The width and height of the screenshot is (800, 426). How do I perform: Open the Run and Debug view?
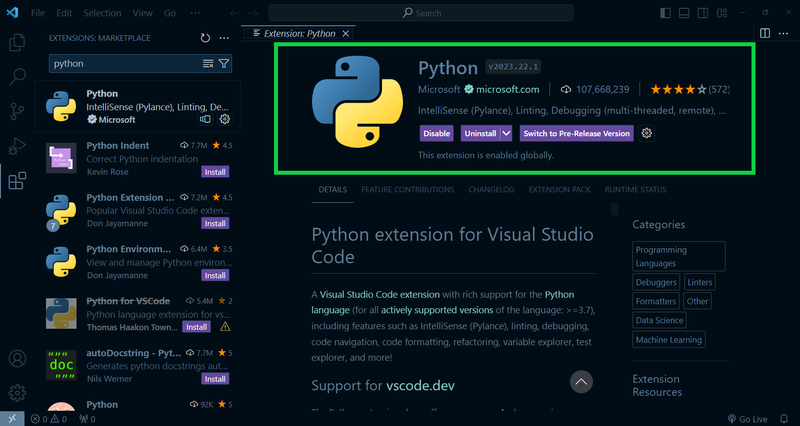tap(17, 146)
